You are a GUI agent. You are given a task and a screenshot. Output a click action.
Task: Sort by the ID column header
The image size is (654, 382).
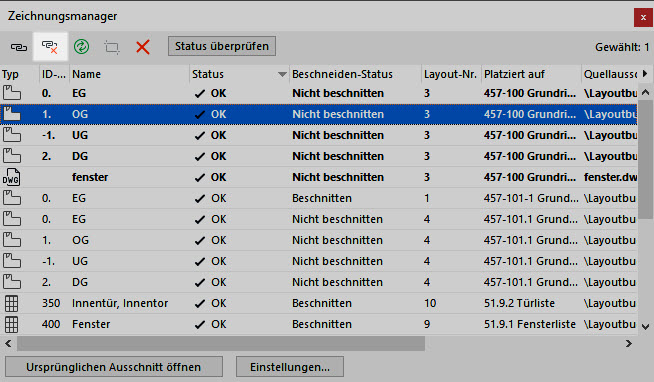54,74
